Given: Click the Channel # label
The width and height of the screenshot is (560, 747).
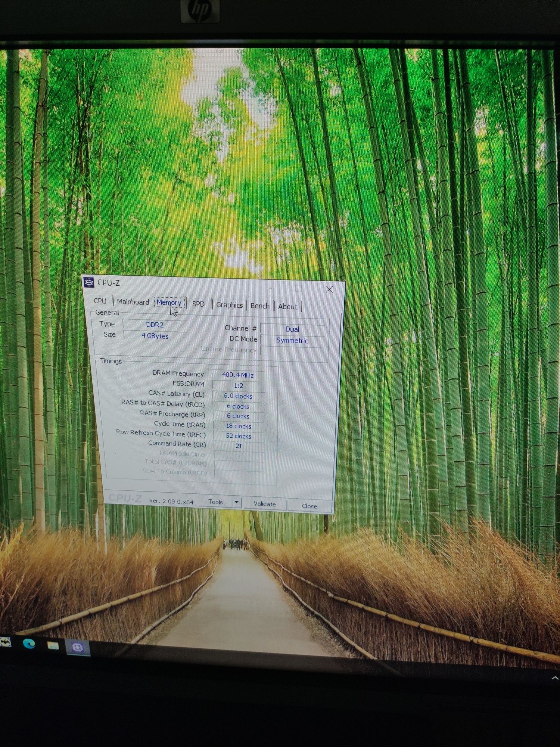Looking at the screenshot, I should coord(240,328).
